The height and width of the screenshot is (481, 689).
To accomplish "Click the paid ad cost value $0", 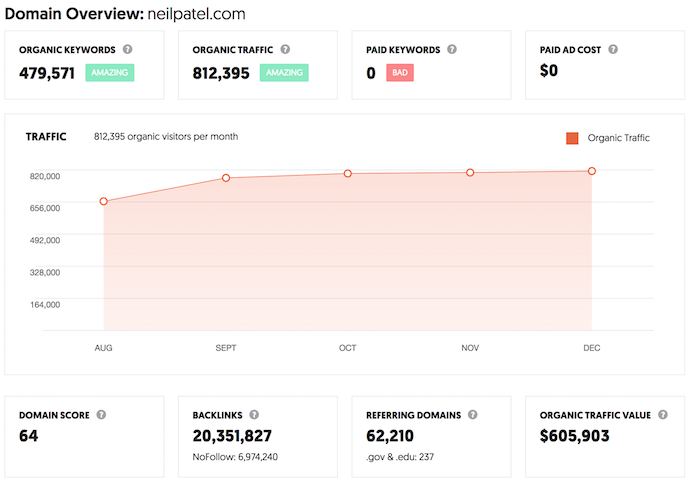I will point(549,71).
